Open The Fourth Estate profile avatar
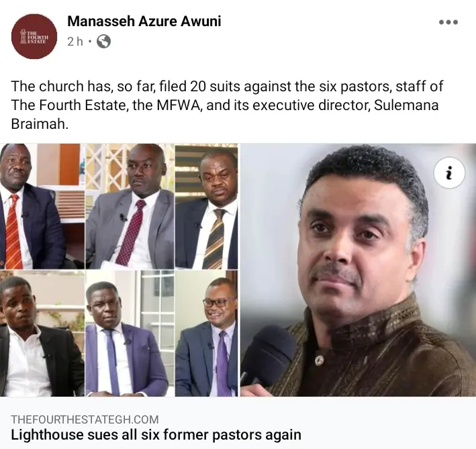 [34, 36]
